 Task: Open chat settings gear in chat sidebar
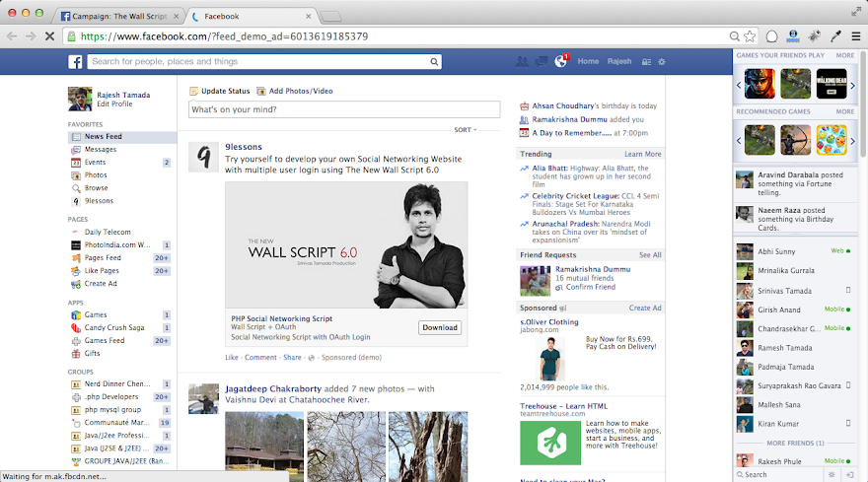click(832, 475)
